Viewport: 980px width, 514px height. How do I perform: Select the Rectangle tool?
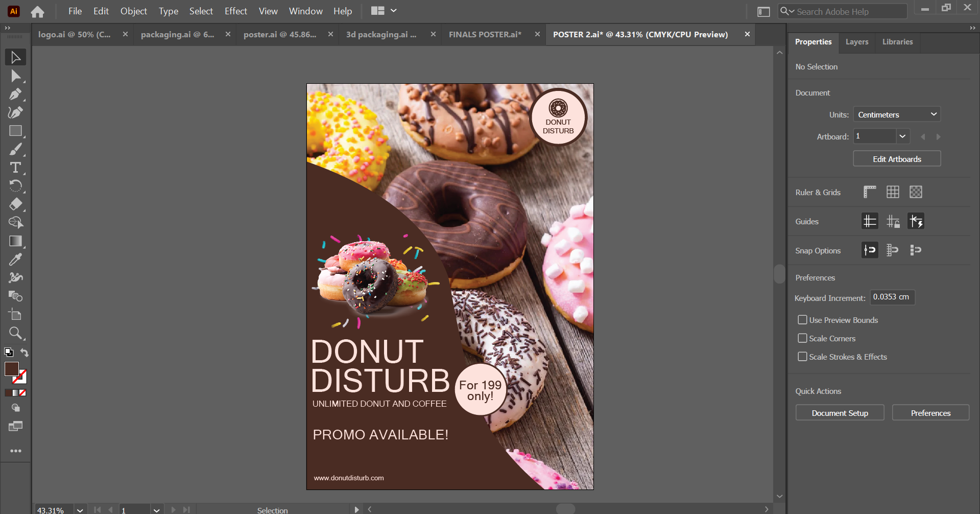coord(15,131)
